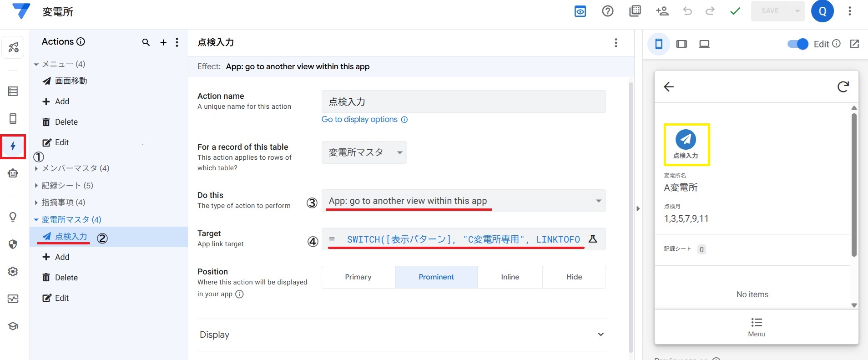
Task: Set Position to Hide
Action: coord(574,277)
